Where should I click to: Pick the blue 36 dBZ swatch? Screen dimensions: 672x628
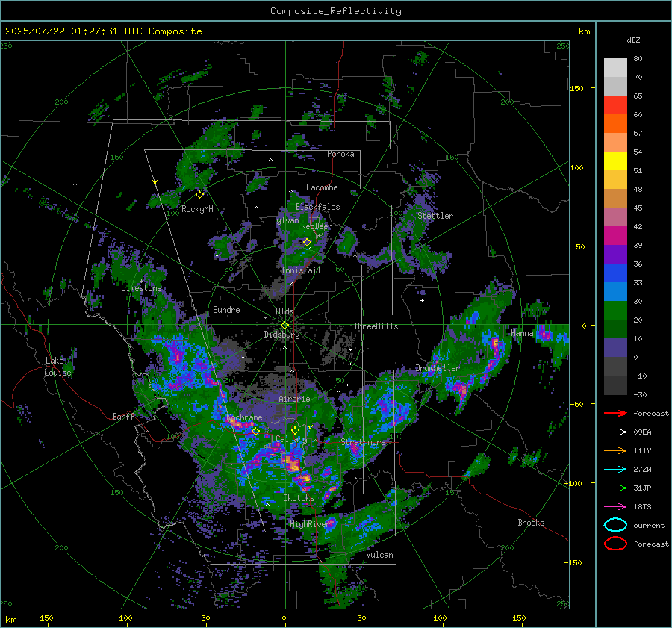pos(615,273)
